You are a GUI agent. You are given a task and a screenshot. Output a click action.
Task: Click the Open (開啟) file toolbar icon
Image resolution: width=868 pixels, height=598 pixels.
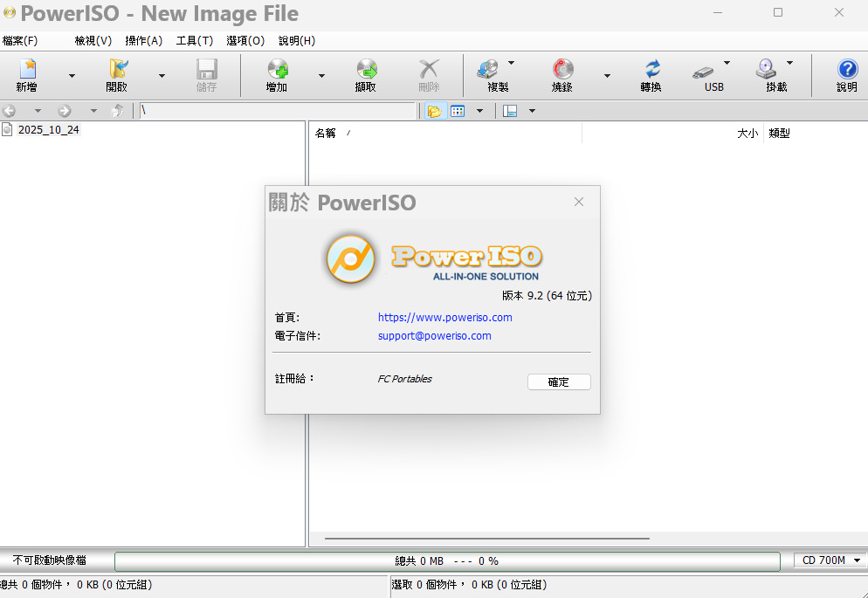tap(117, 70)
